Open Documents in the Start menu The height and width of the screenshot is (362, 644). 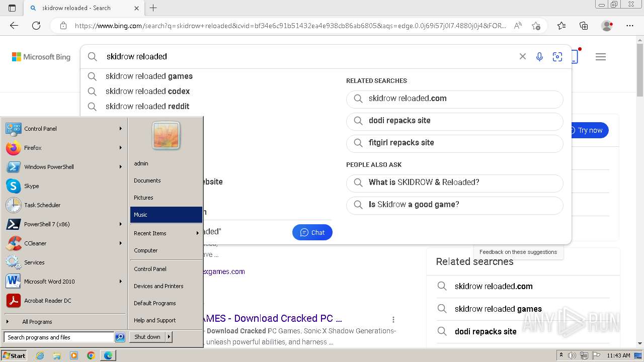tap(166, 180)
